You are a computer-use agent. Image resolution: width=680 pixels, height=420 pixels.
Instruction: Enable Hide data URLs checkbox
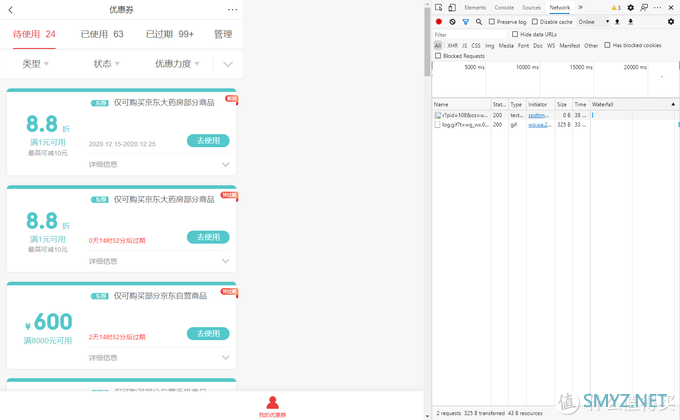pyautogui.click(x=515, y=34)
